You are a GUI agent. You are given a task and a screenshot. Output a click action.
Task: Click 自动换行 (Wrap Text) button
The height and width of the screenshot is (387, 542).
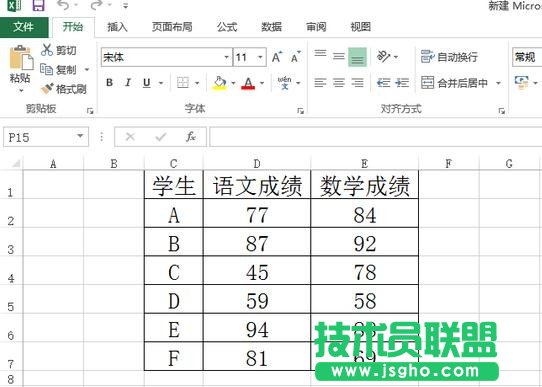[x=449, y=57]
